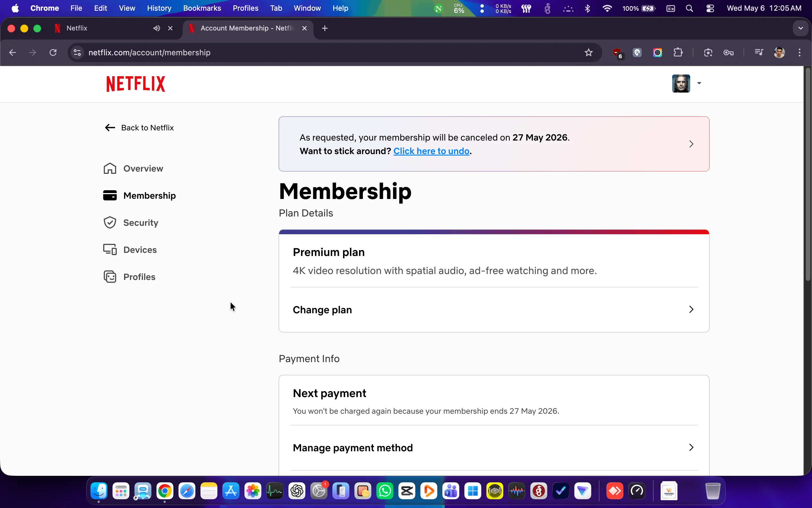Click the Netflix logo
Image resolution: width=812 pixels, height=508 pixels.
tap(136, 84)
